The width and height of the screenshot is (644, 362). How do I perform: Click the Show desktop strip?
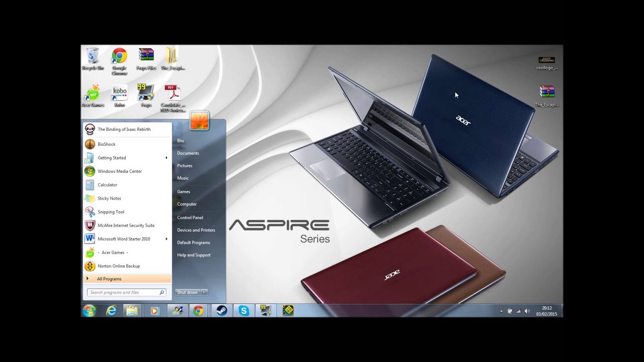pyautogui.click(x=561, y=311)
